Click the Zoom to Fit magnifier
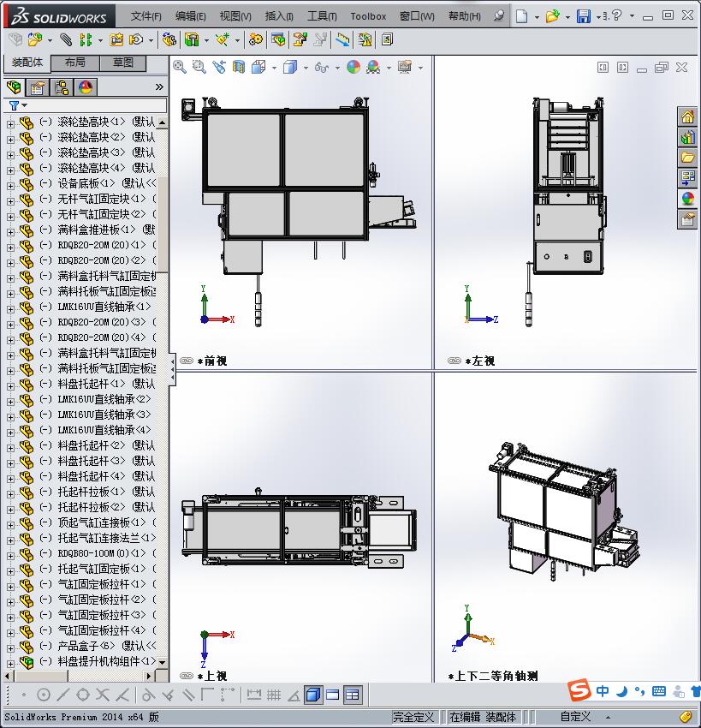701x728 pixels. coord(180,68)
